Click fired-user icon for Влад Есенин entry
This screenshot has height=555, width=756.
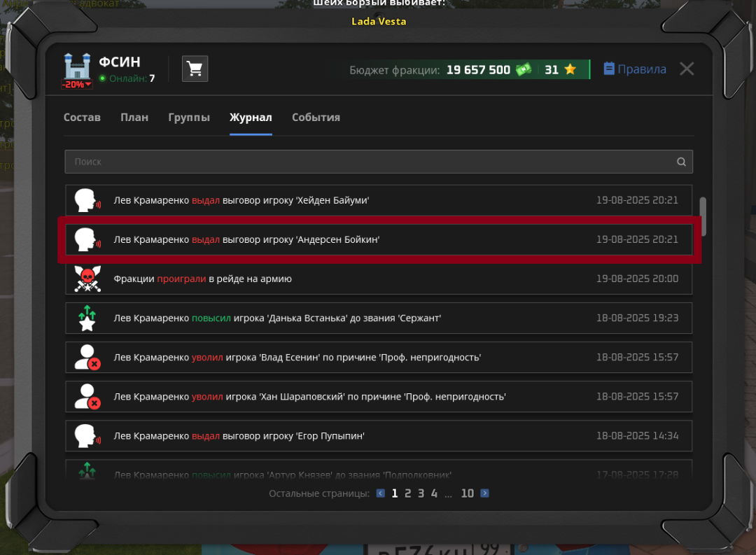click(87, 357)
